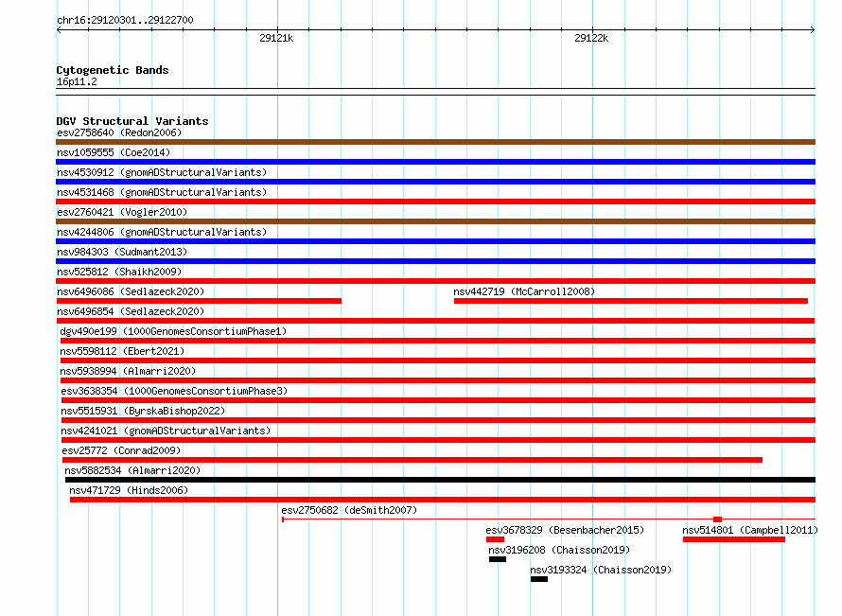The image size is (842, 616).
Task: Select the blue nsv1059555 Coe2014 bar
Action: click(x=435, y=162)
